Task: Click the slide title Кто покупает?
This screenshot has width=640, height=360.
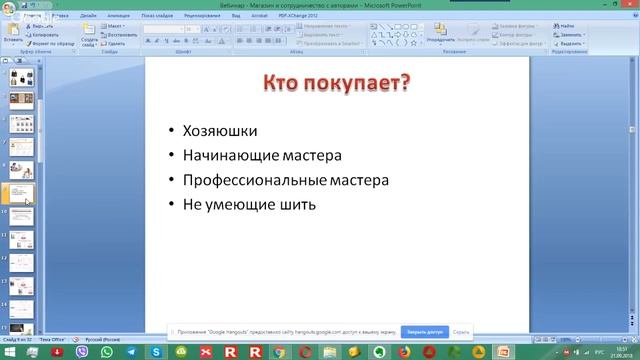Action: click(337, 82)
